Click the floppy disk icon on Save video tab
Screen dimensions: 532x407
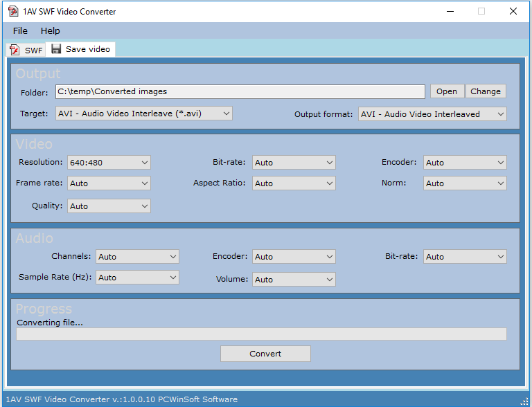click(x=56, y=49)
